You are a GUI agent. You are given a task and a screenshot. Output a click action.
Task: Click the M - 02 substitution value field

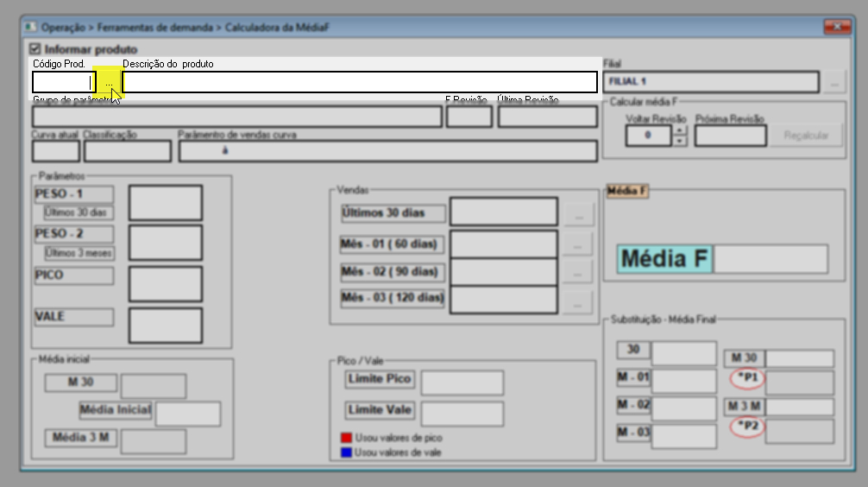(684, 409)
